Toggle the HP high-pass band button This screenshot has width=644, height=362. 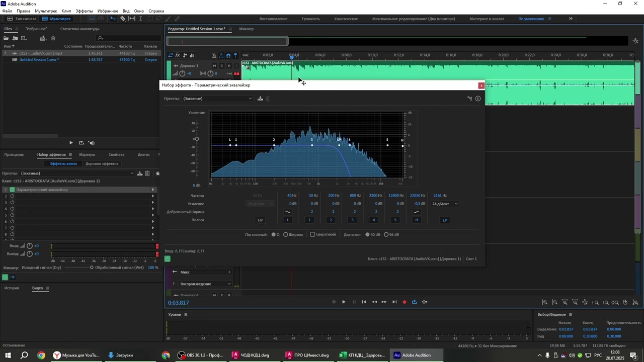coord(260,220)
